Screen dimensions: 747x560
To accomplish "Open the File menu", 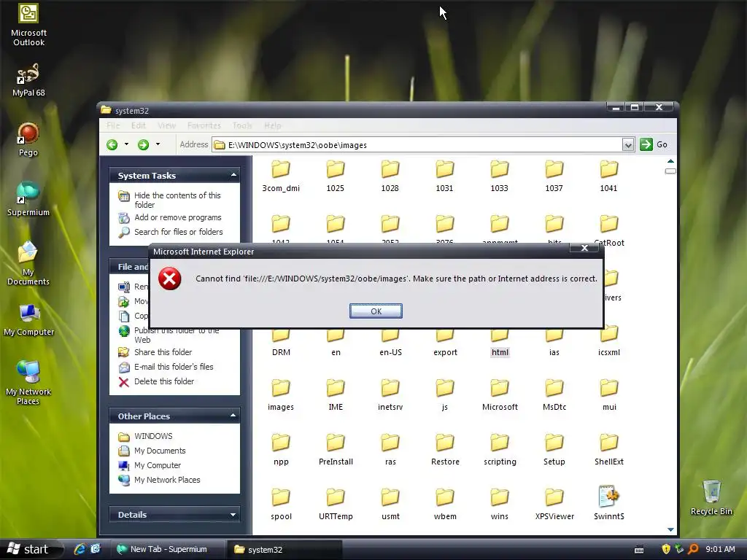I will tap(113, 125).
